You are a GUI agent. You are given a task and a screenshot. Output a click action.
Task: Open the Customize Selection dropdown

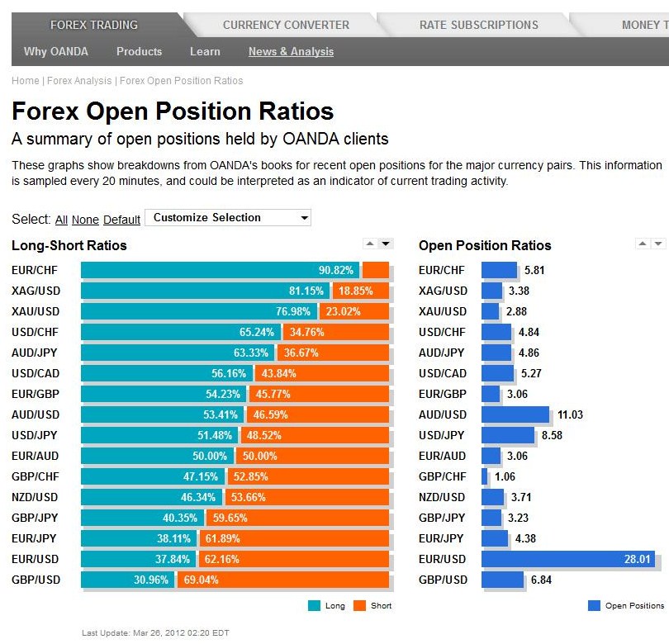pos(228,217)
